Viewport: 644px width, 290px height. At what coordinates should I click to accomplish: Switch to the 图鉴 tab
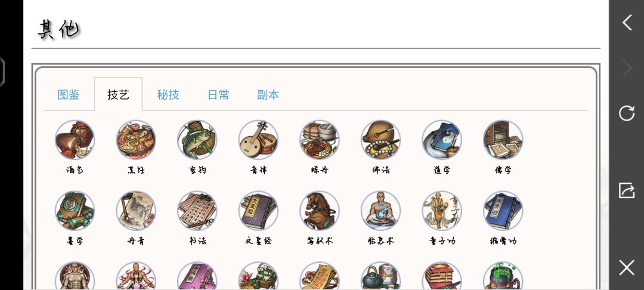pos(69,95)
